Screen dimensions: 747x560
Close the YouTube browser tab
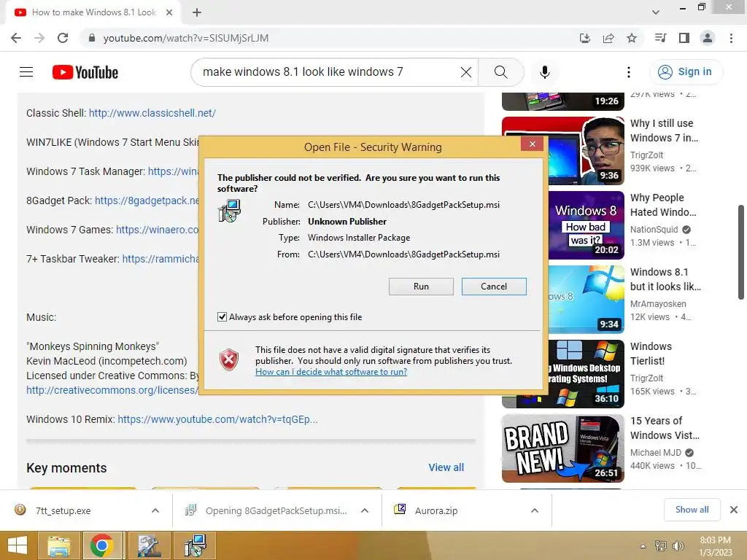(169, 12)
